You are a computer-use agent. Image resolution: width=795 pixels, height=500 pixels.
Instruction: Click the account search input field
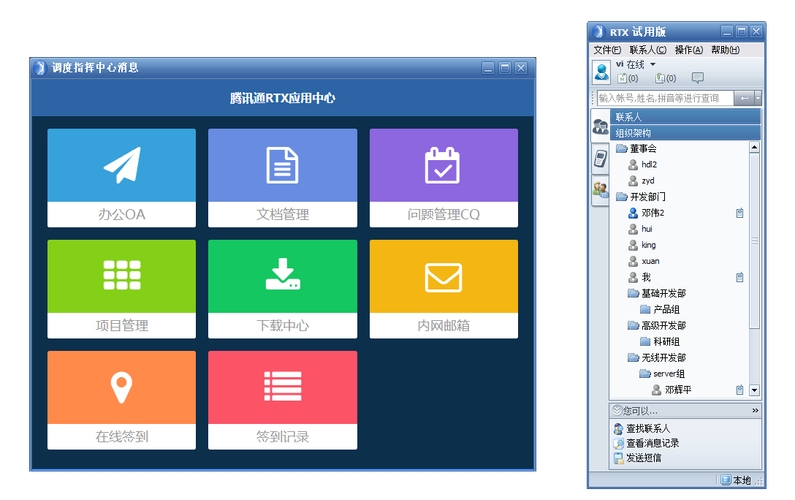[x=665, y=98]
